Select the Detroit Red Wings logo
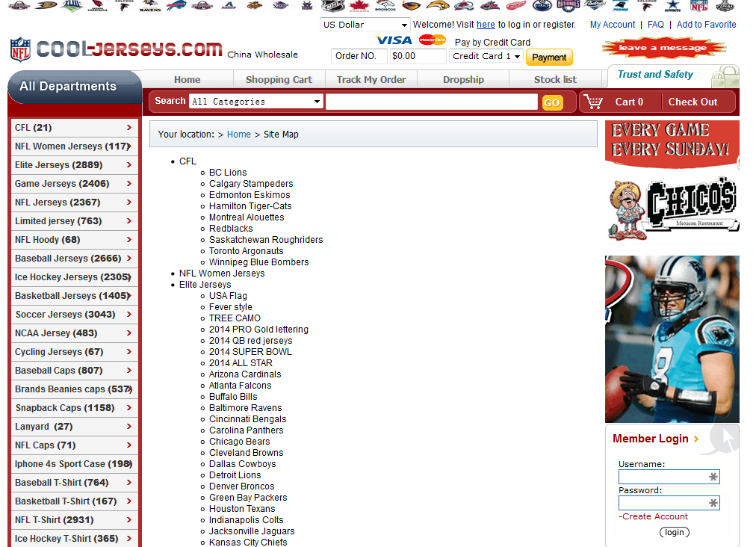Viewport: 756px width, 547px height. (x=516, y=5)
